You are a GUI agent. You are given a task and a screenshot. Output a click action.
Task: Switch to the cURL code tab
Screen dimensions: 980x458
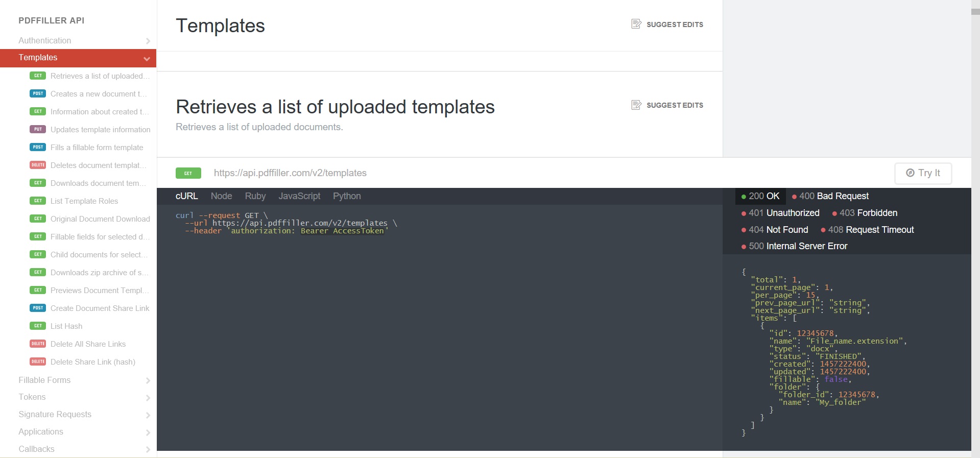point(187,196)
